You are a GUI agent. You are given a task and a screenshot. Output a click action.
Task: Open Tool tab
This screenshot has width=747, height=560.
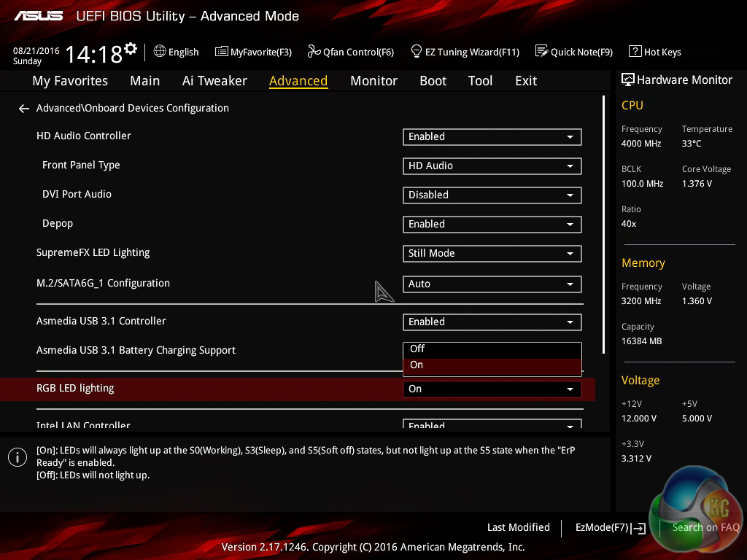tap(480, 81)
